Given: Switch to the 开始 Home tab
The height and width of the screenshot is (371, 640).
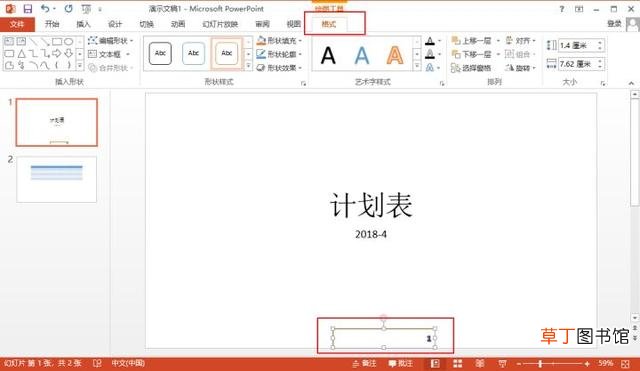Looking at the screenshot, I should point(52,24).
